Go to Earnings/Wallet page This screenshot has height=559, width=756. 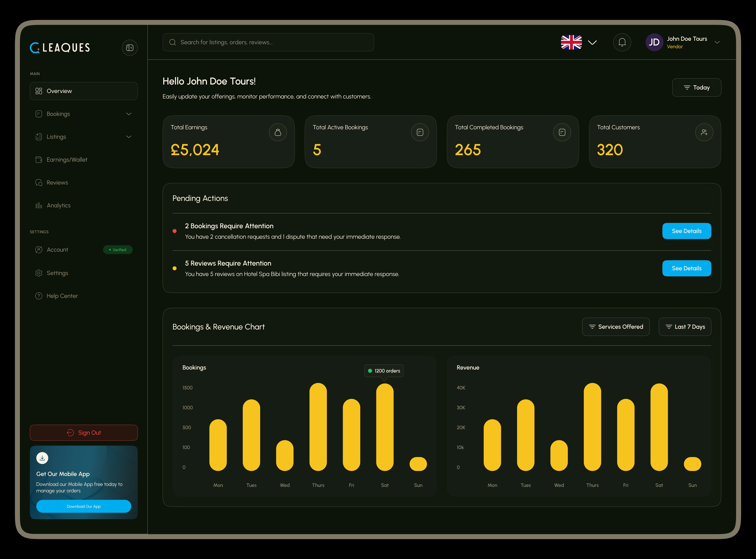[x=84, y=160]
